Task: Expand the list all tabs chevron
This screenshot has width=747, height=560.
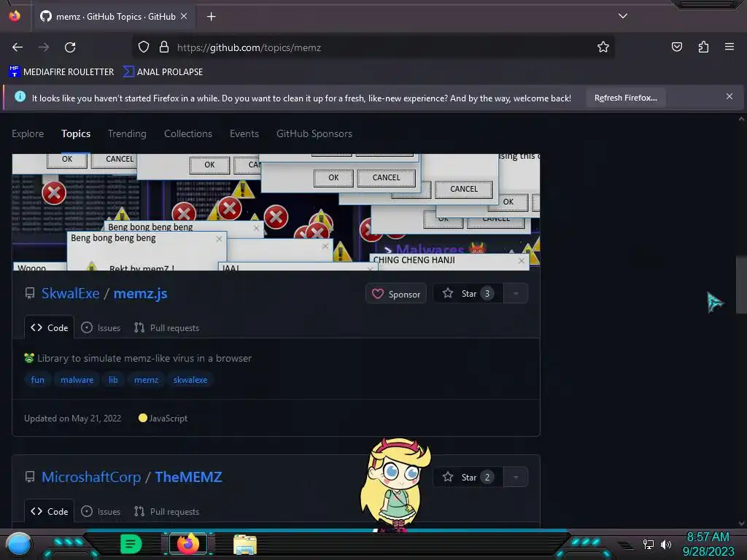Action: [x=623, y=16]
